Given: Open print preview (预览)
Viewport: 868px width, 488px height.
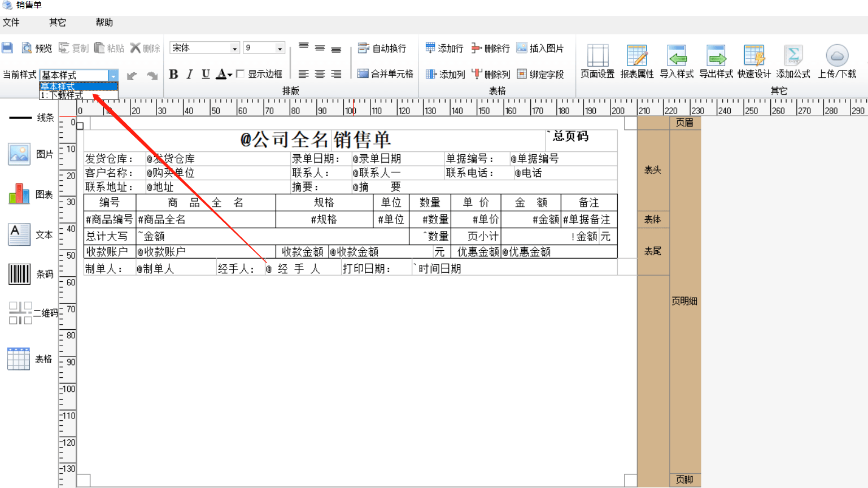Looking at the screenshot, I should [x=37, y=49].
